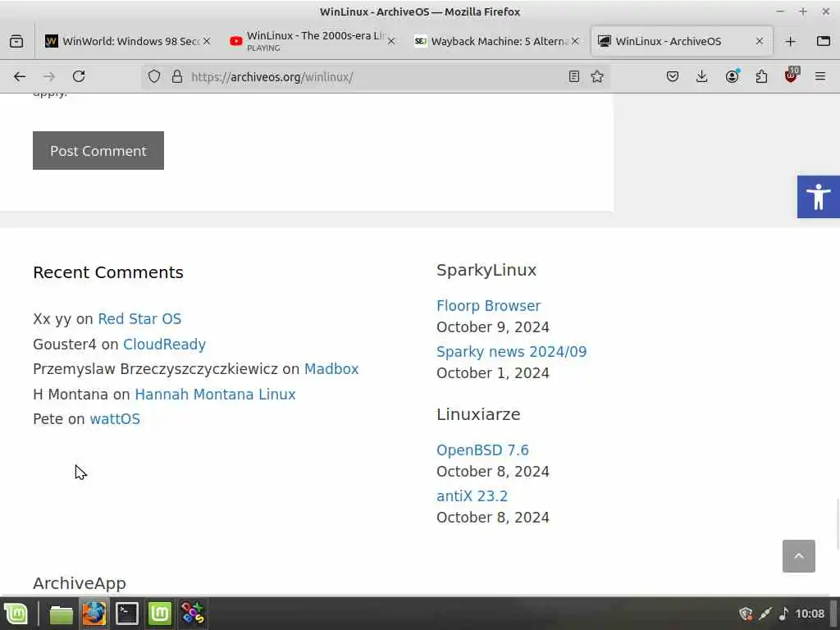The width and height of the screenshot is (840, 630).
Task: Click the Linuxiarze heading
Action: pyautogui.click(x=478, y=414)
